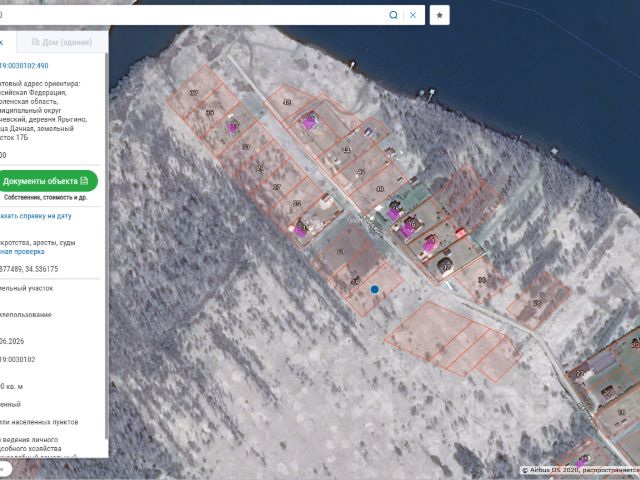Click the document icon inside green button
This screenshot has width=640, height=480.
point(84,181)
